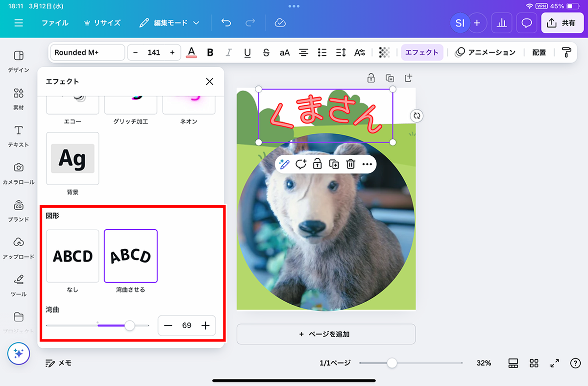Click ページを追加 button

pos(326,334)
